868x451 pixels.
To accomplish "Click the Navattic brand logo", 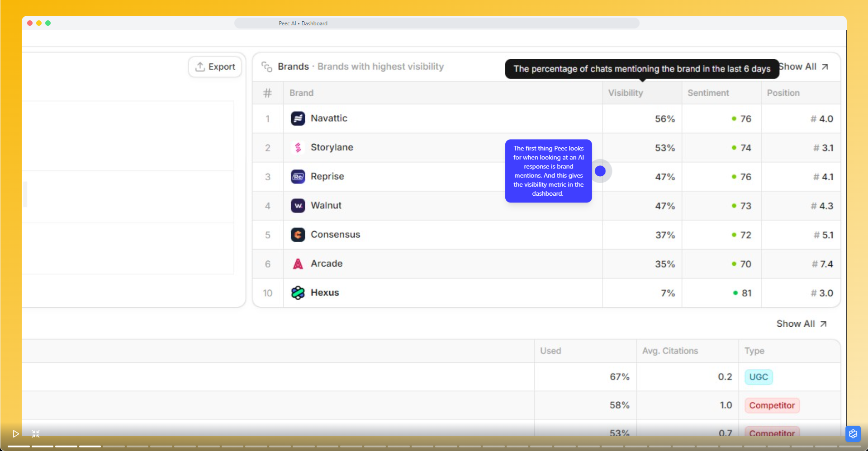I will click(x=298, y=118).
